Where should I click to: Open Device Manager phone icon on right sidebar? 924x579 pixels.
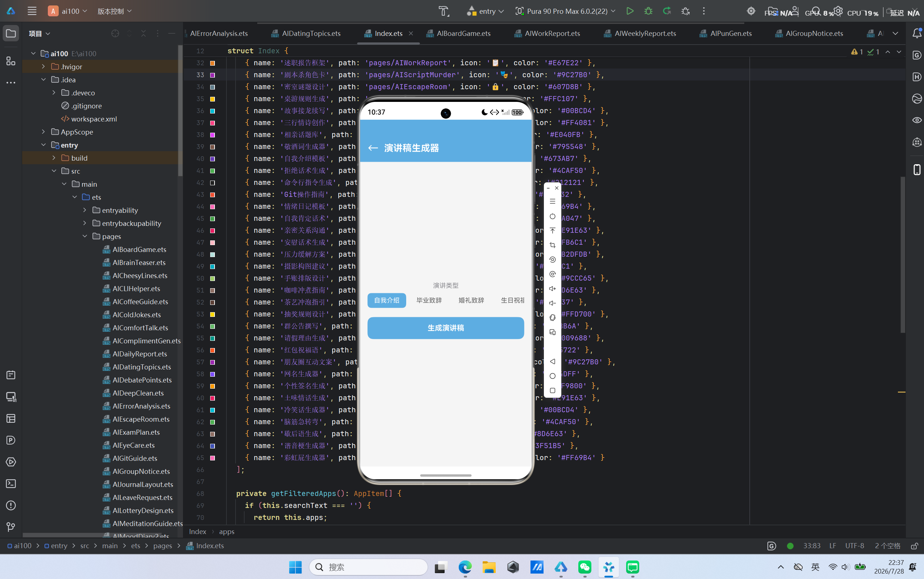(917, 169)
